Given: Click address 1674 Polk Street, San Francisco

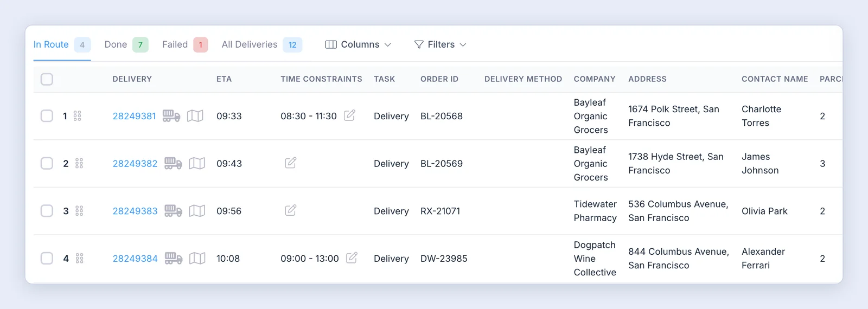Looking at the screenshot, I should [674, 116].
